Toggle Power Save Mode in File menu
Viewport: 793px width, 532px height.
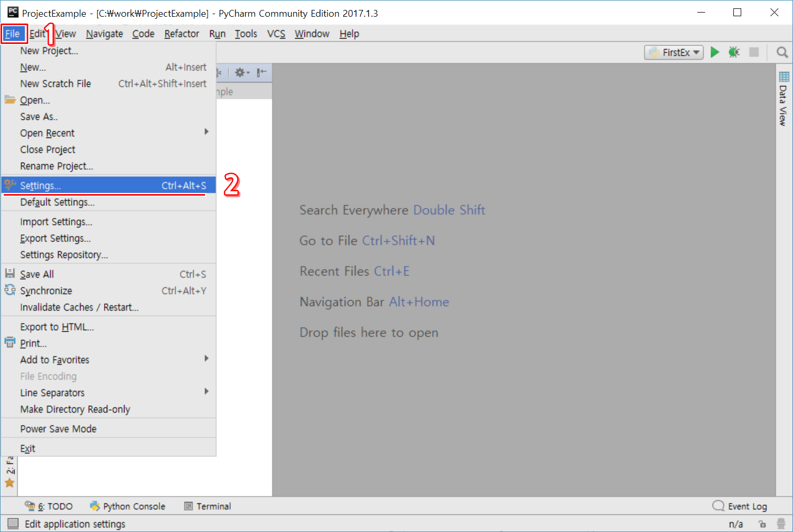pyautogui.click(x=59, y=429)
